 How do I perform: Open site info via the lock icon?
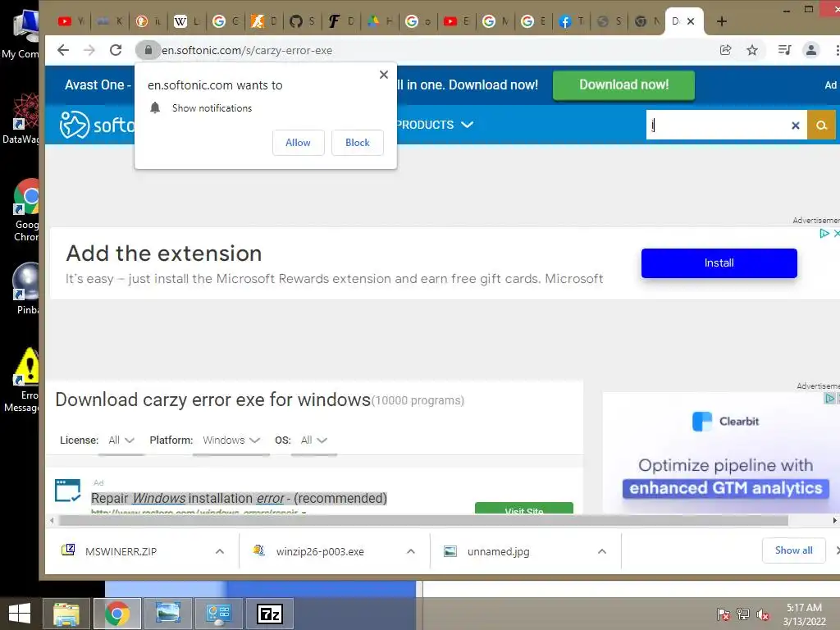click(x=148, y=50)
